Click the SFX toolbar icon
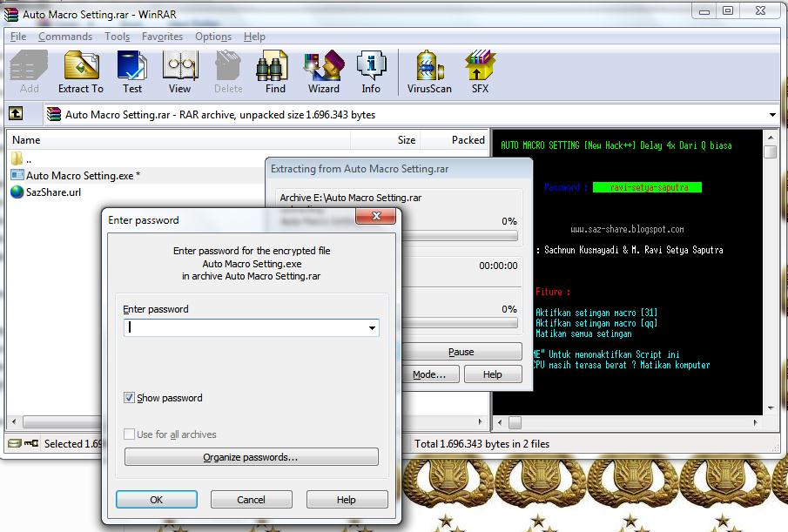The image size is (788, 532). [480, 71]
